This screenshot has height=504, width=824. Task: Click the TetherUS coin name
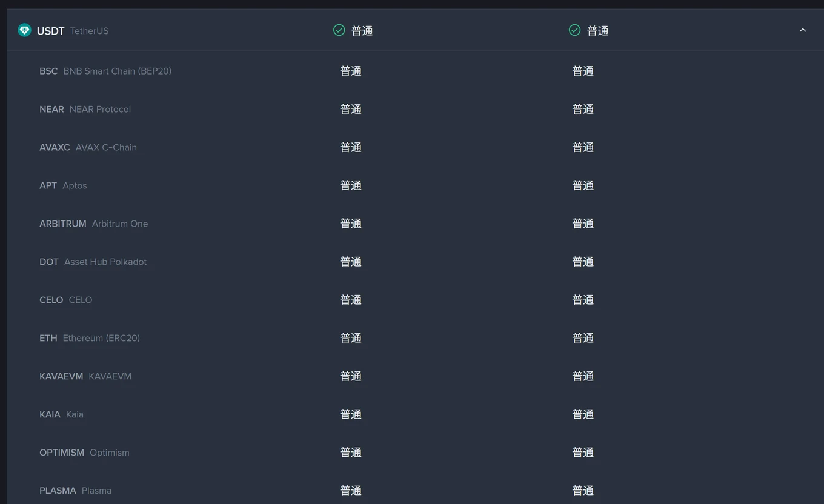90,31
